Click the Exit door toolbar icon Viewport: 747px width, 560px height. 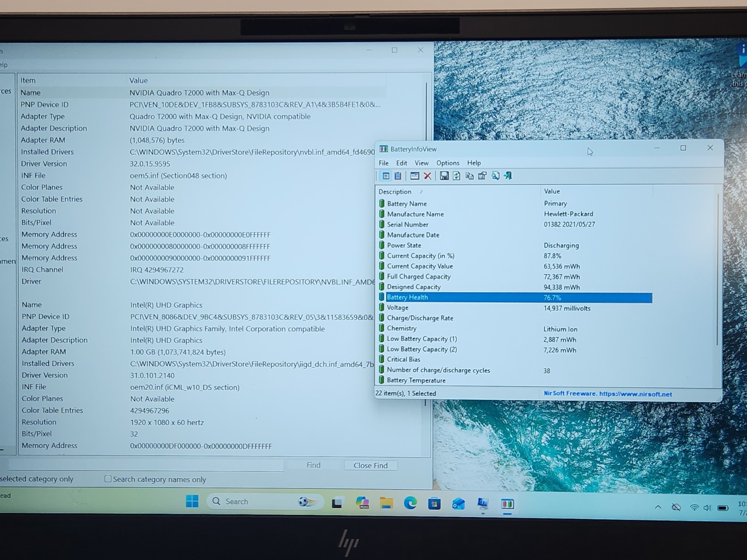point(508,176)
